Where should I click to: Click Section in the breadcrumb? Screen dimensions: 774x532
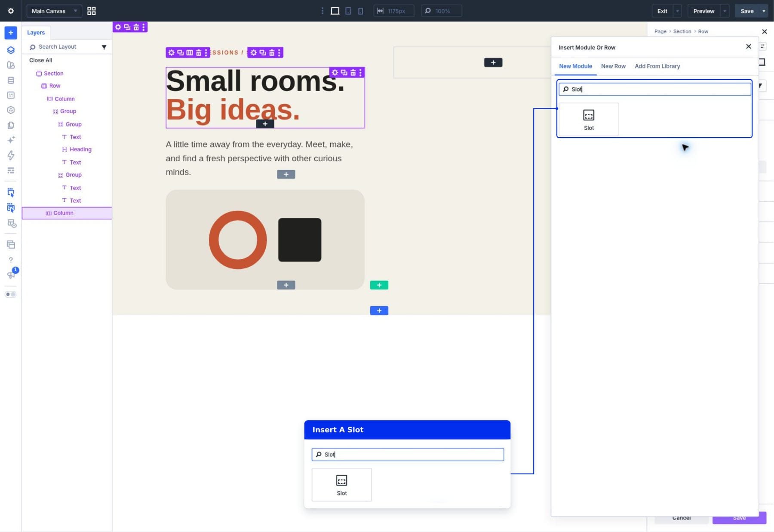coord(682,31)
